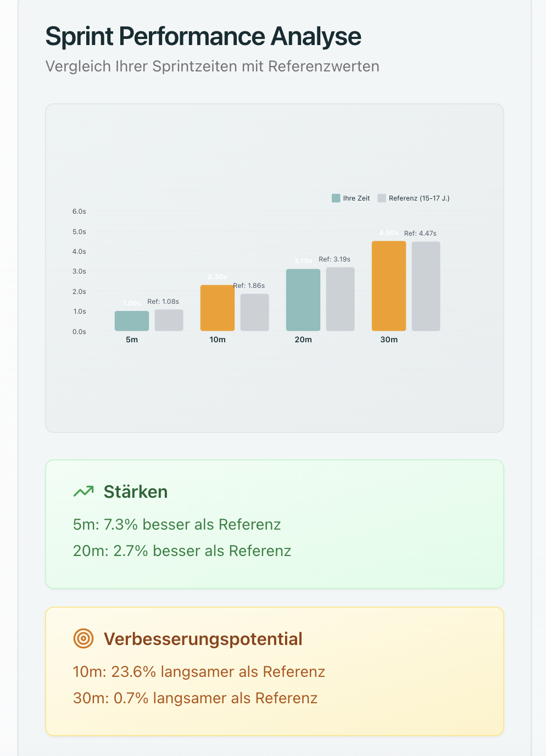Toggle the 'Referenz (15-17 J.)' legend label
The width and height of the screenshot is (546, 756).
coord(419,198)
